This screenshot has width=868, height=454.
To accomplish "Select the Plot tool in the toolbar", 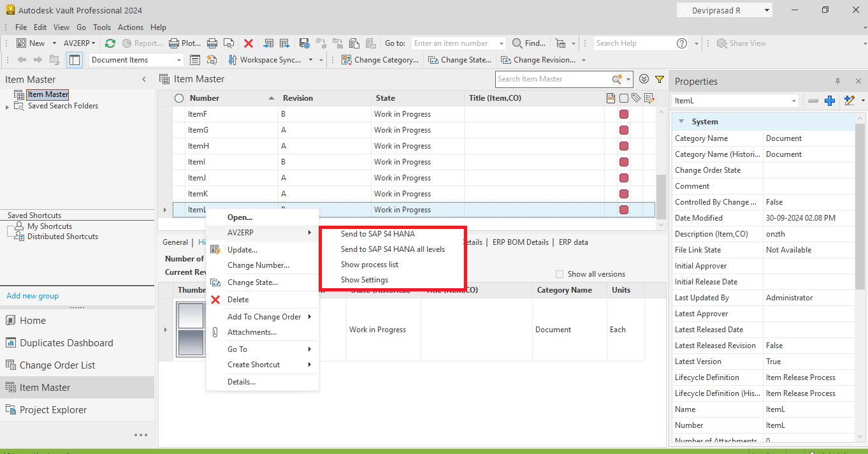I will (185, 43).
